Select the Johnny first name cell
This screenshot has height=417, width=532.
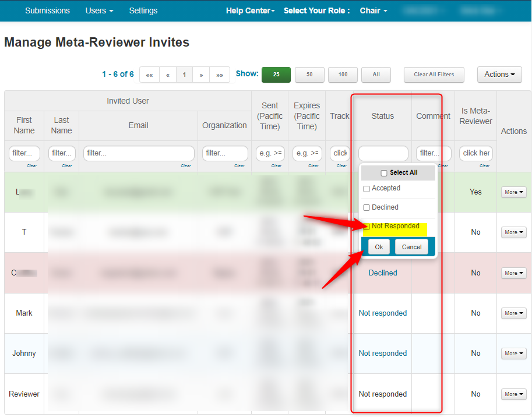24,354
